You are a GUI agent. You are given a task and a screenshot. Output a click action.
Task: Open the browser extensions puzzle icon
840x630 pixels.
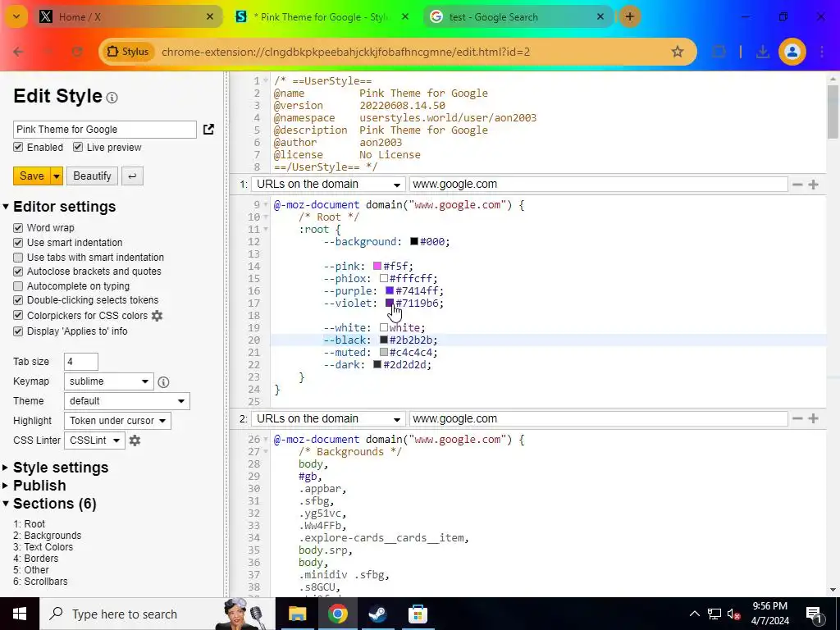click(x=719, y=52)
